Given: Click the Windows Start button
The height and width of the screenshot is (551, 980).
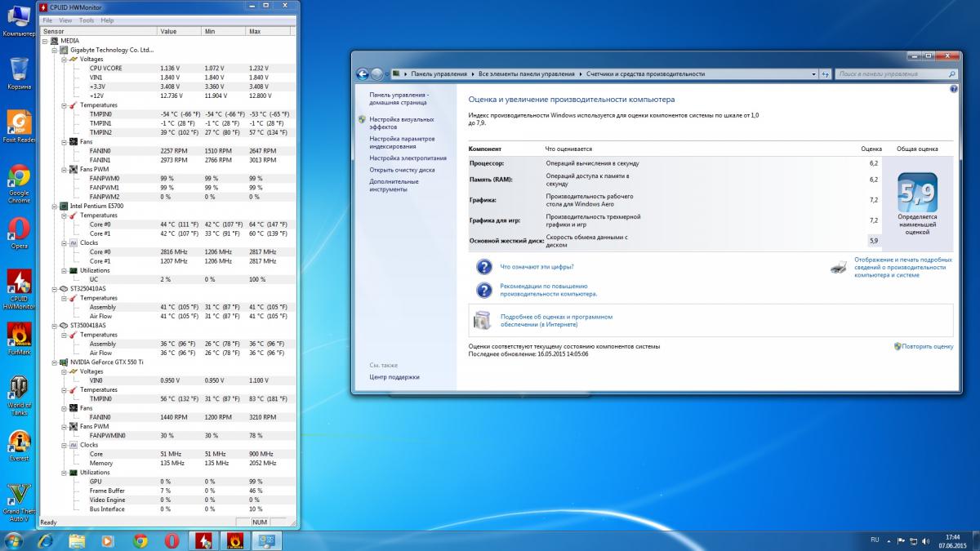Looking at the screenshot, I should 14,540.
